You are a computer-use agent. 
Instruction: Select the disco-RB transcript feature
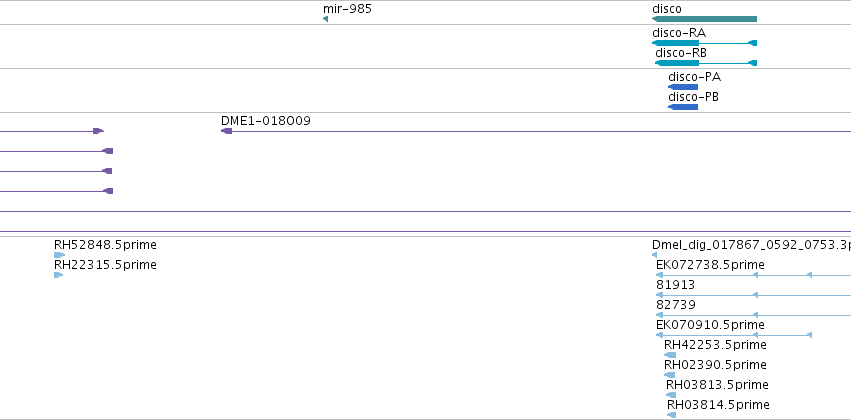[x=706, y=63]
